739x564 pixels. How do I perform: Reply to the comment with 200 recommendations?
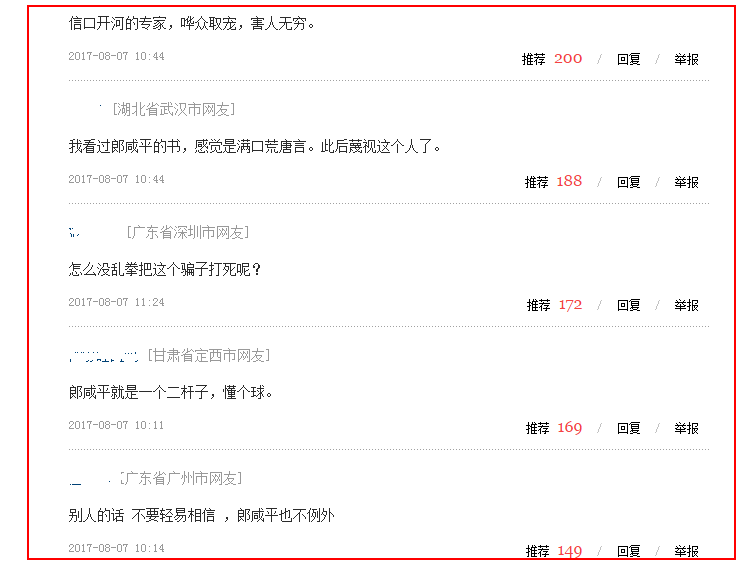click(628, 59)
